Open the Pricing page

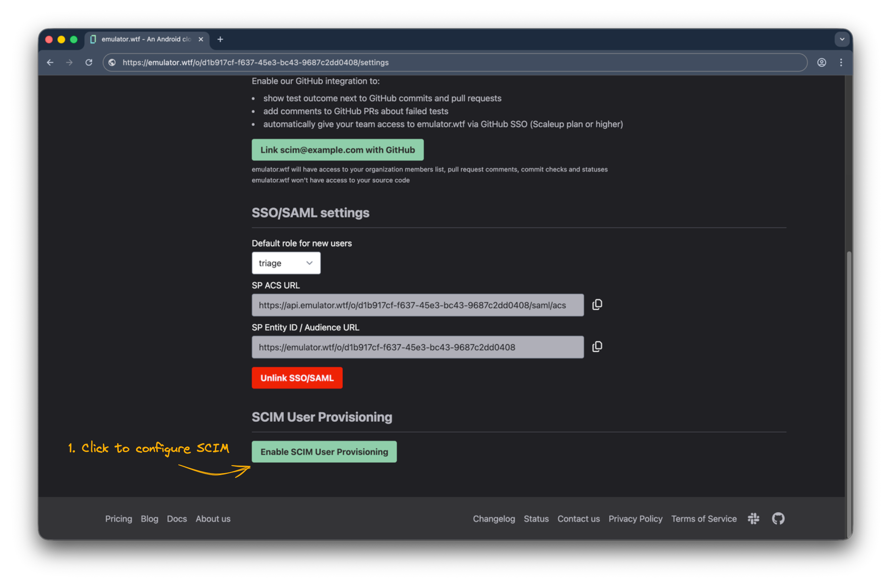(118, 519)
